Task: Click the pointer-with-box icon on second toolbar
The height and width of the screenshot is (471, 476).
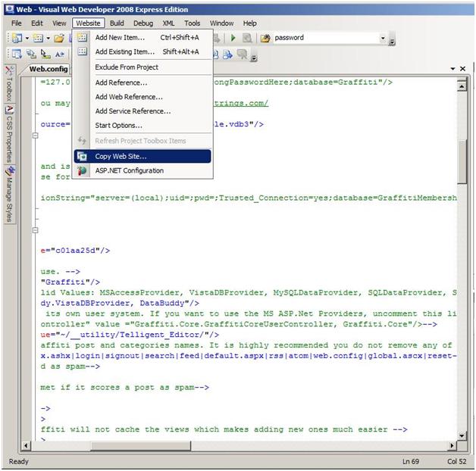Action: pyautogui.click(x=45, y=55)
